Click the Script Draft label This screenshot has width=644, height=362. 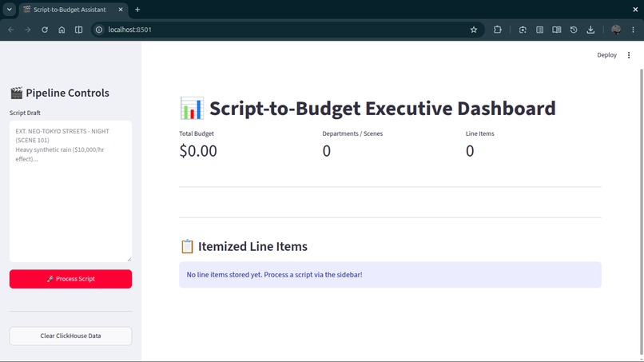25,113
